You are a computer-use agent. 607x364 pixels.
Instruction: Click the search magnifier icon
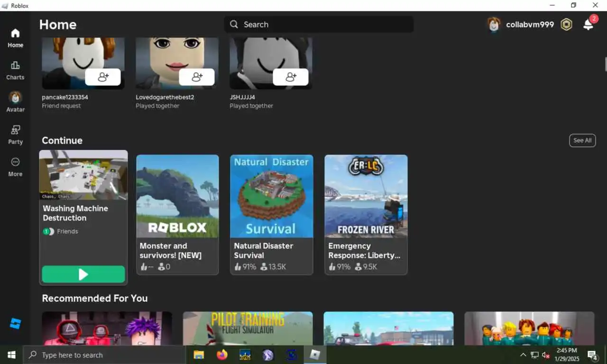coord(234,24)
